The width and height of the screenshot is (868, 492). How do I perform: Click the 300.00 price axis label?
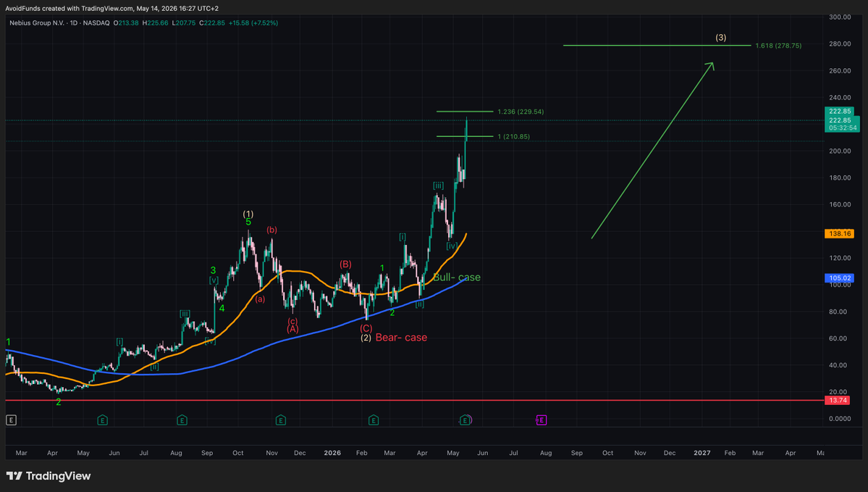840,17
